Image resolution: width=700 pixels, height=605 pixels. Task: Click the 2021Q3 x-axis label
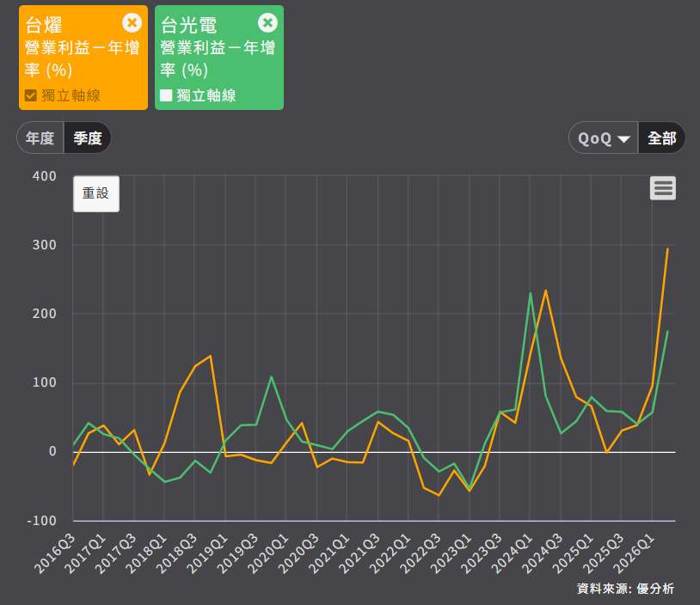tap(359, 553)
